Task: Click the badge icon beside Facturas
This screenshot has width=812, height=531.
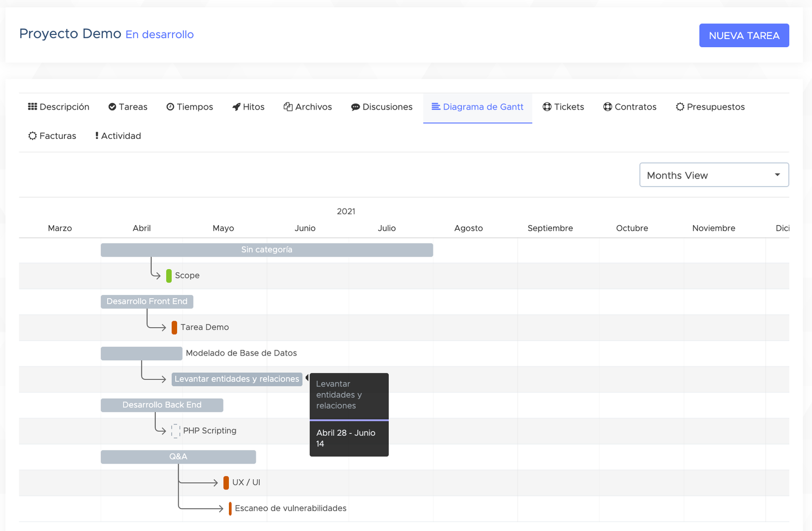Action: [x=32, y=135]
